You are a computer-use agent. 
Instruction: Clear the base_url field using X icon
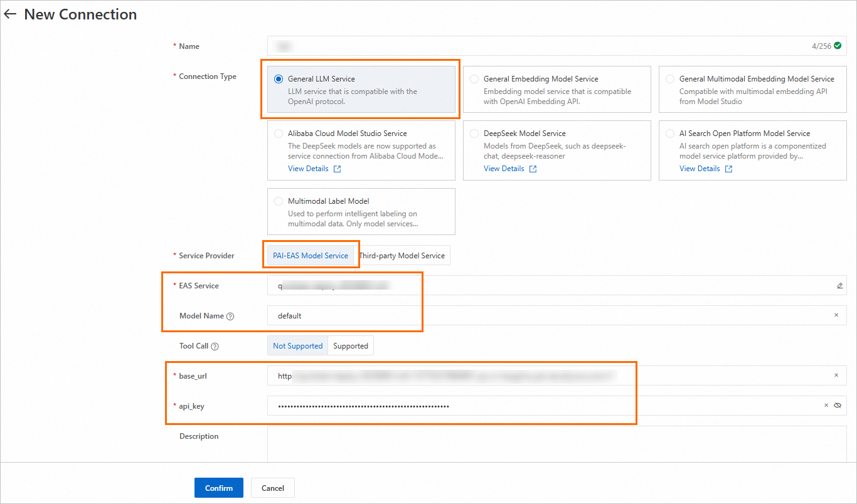tap(836, 375)
